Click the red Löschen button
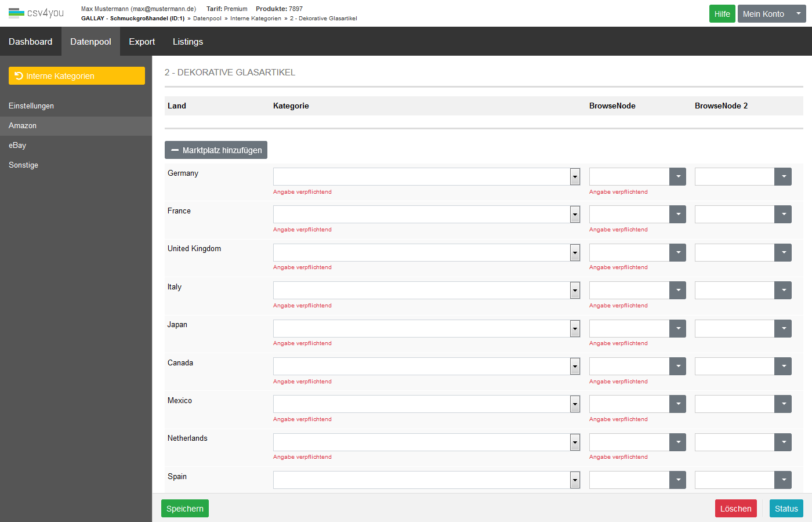Image resolution: width=812 pixels, height=522 pixels. click(735, 509)
